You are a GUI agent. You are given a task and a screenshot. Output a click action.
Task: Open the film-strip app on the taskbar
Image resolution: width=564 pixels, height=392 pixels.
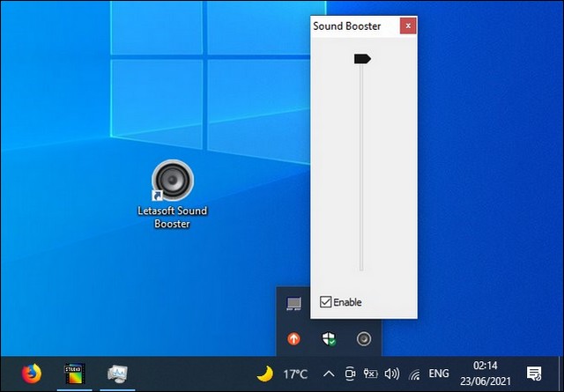[x=74, y=374]
